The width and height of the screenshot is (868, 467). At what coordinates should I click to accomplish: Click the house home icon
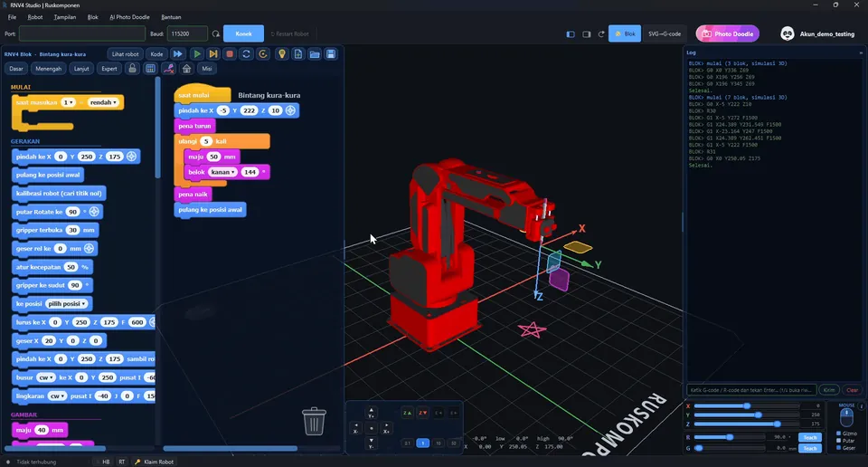186,69
